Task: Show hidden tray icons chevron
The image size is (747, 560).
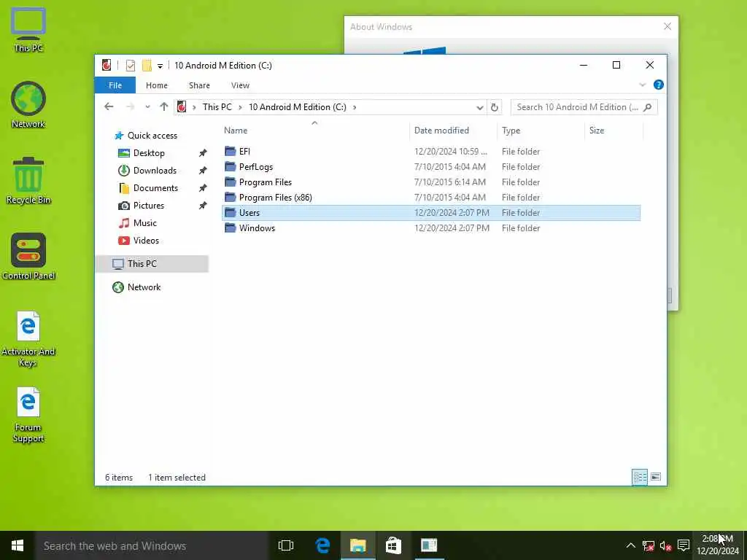Action: pos(630,545)
